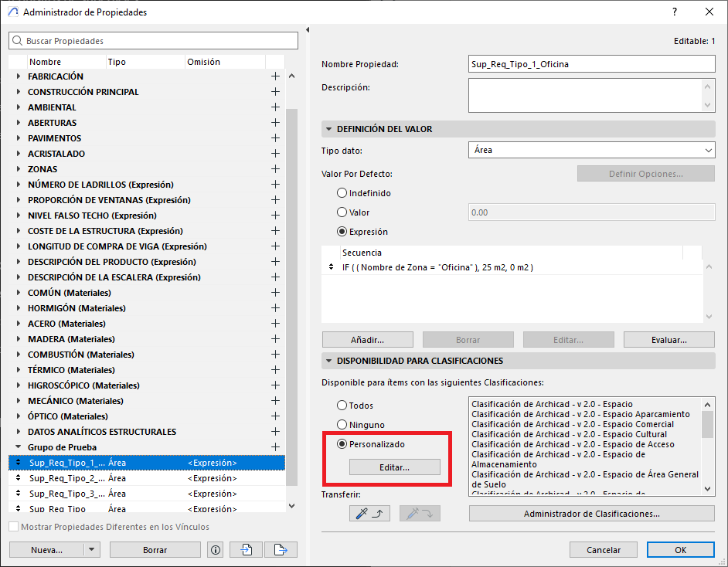The width and height of the screenshot is (728, 567).
Task: Open the Tipo dato dropdown showing Área
Action: 591,151
